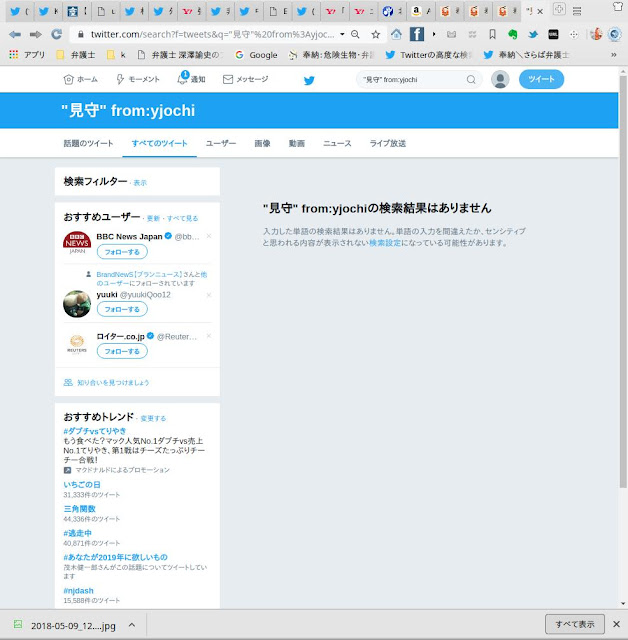This screenshot has width=628, height=640.
Task: Click 検索設定 link in no-results message
Action: tap(385, 243)
